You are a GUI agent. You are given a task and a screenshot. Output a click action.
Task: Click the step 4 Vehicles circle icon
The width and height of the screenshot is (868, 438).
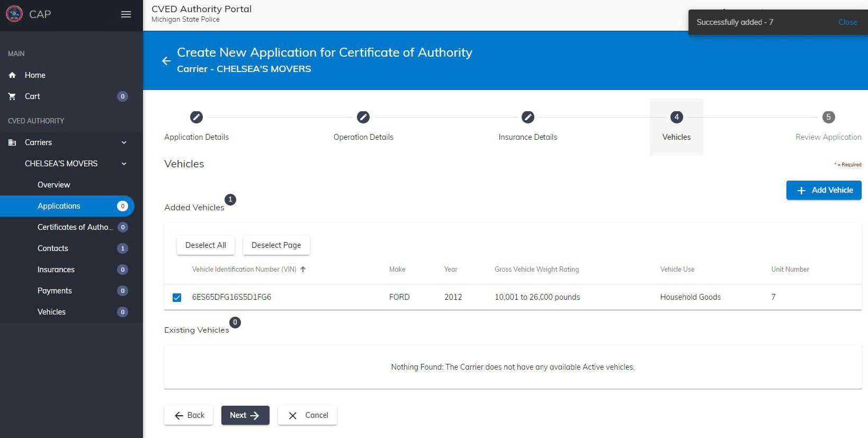coord(676,117)
